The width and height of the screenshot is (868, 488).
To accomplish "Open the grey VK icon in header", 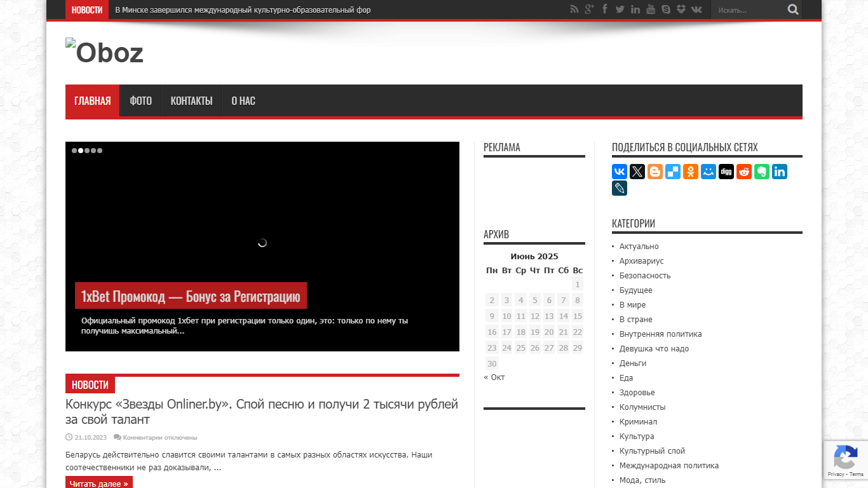I will pos(697,9).
